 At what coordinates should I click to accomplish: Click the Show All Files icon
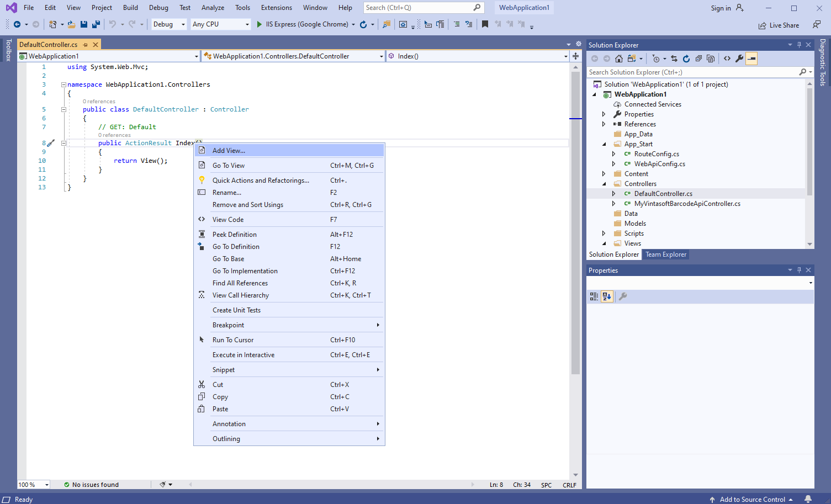[711, 59]
